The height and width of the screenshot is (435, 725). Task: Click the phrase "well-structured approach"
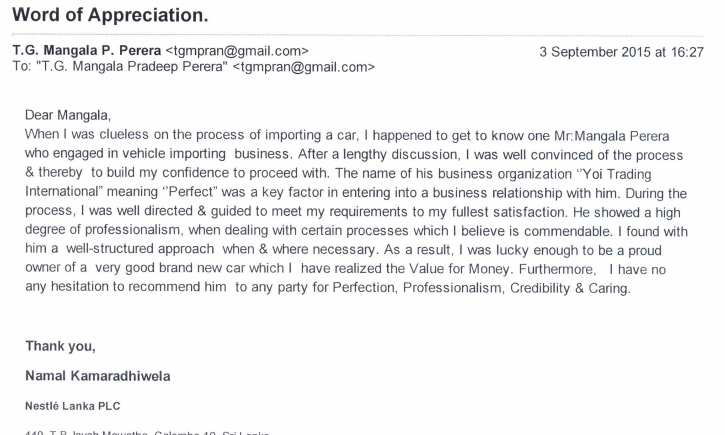pyautogui.click(x=140, y=249)
